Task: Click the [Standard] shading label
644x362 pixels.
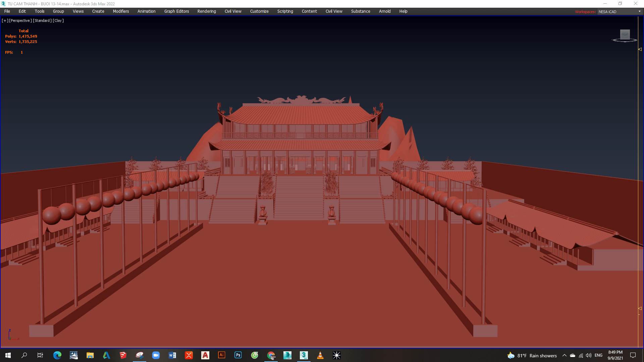Action: [x=42, y=20]
